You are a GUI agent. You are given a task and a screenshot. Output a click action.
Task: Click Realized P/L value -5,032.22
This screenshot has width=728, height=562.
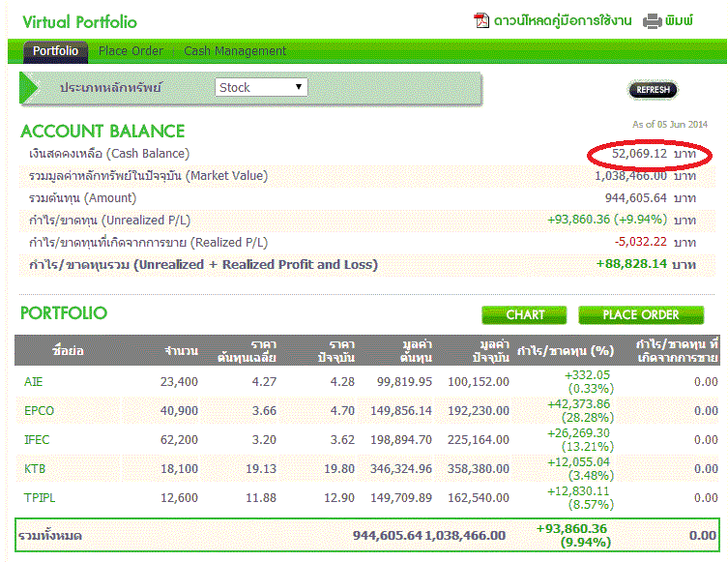coord(641,242)
